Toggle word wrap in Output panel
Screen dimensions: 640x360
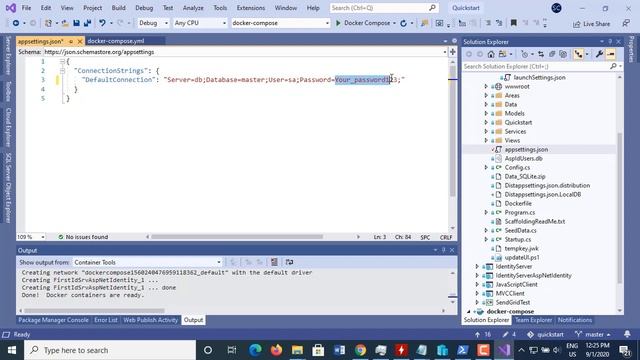[x=289, y=262]
